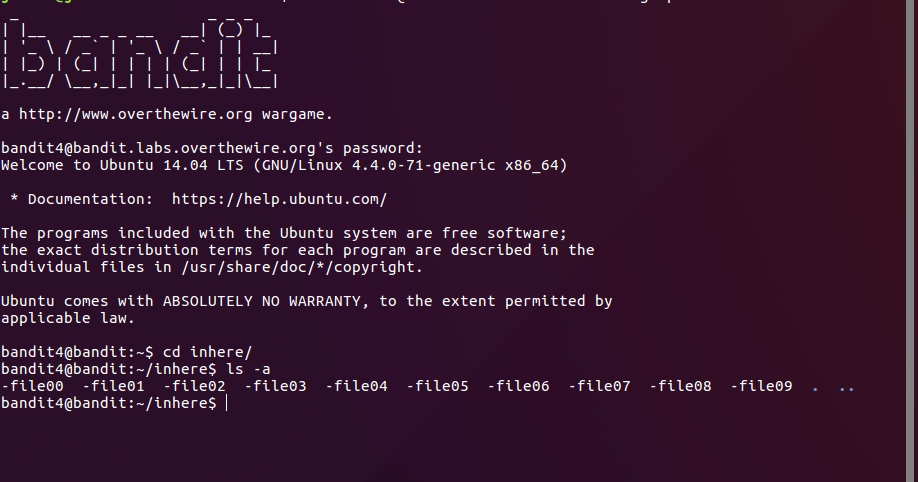918x482 pixels.
Task: Click the blue '..' parent directory entry
Action: point(847,387)
